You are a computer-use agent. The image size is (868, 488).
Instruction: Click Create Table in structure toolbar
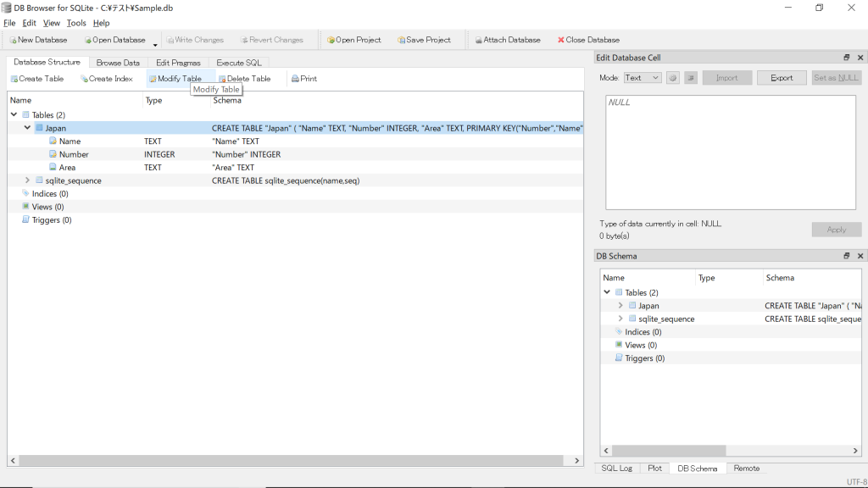[37, 79]
